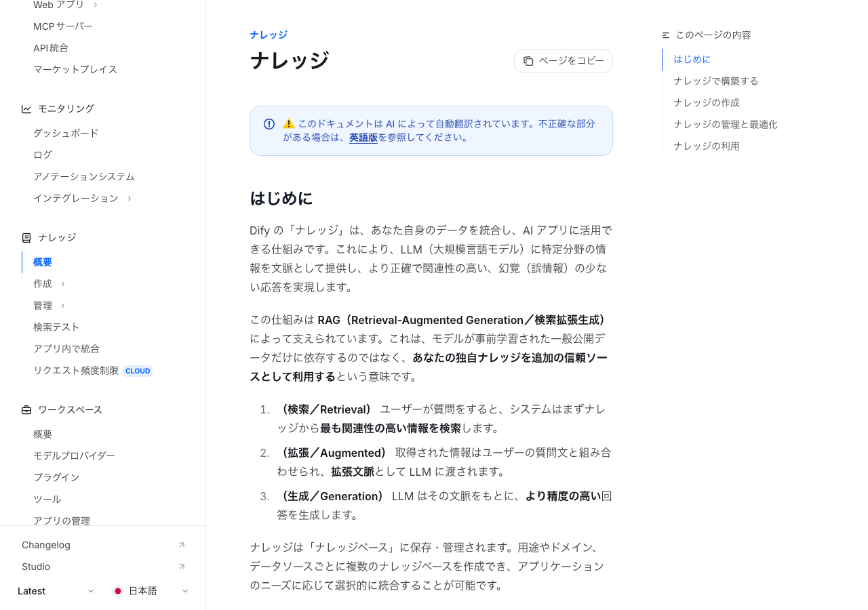Click the external link arrow beside Studio
The height and width of the screenshot is (610, 868).
pos(182,567)
